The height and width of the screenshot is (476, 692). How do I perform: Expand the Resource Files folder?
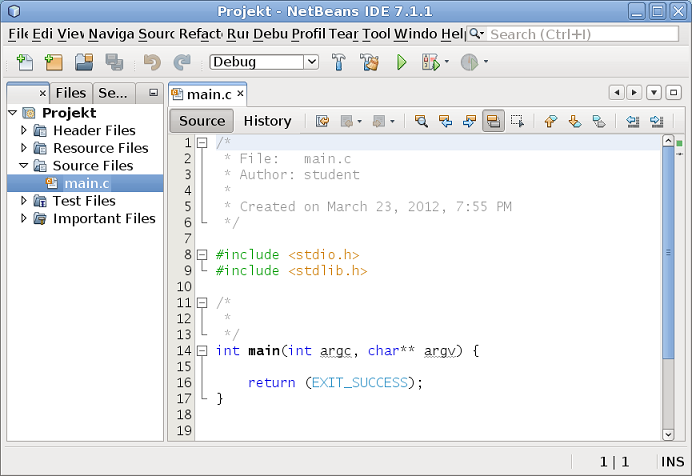(24, 148)
